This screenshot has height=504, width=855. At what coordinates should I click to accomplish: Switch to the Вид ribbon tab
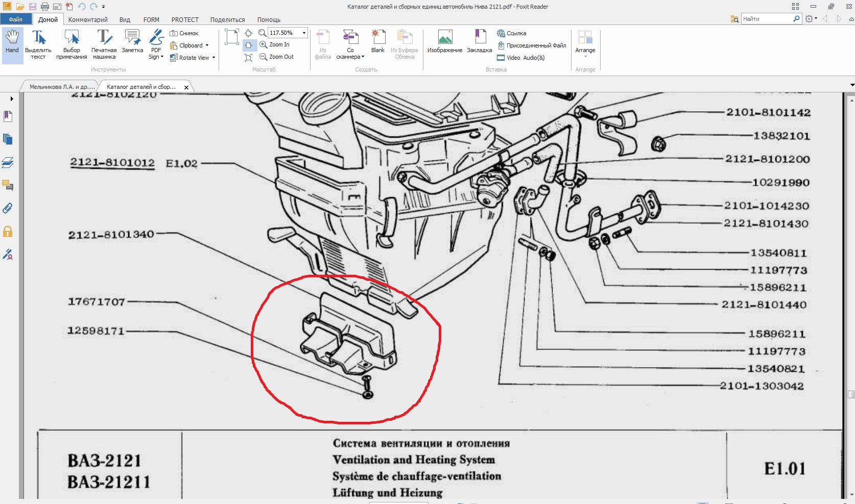pyautogui.click(x=125, y=20)
